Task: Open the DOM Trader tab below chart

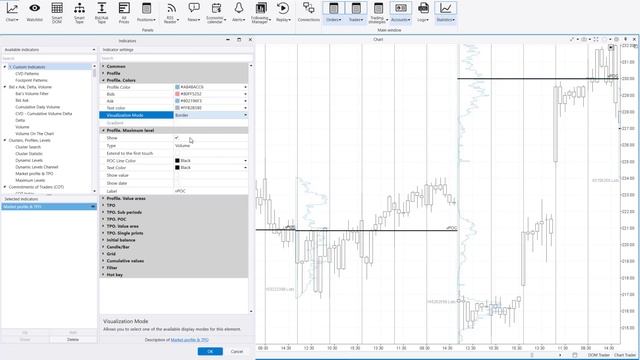Action: (x=599, y=355)
